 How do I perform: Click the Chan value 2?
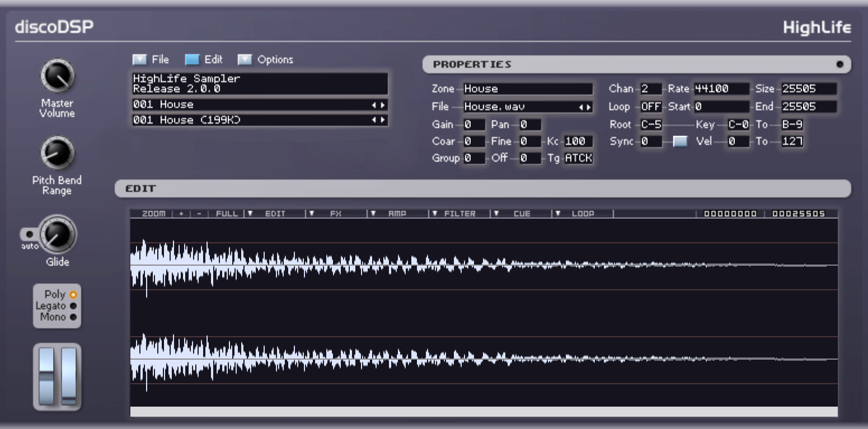(x=651, y=89)
